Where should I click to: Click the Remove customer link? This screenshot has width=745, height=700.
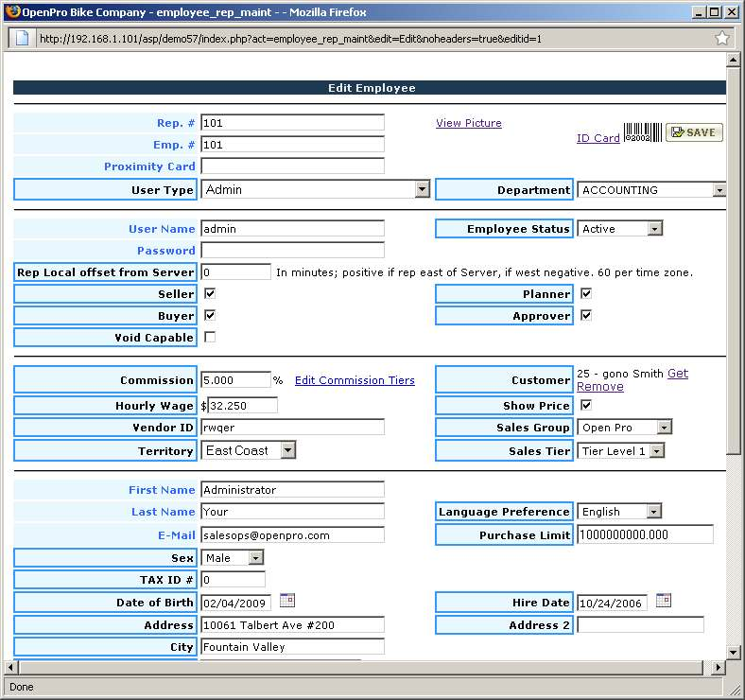click(599, 387)
